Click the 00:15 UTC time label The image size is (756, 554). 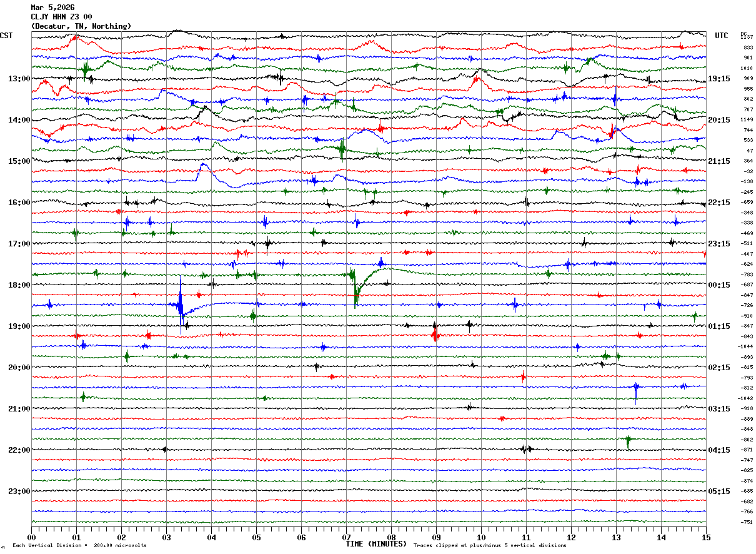tap(719, 285)
